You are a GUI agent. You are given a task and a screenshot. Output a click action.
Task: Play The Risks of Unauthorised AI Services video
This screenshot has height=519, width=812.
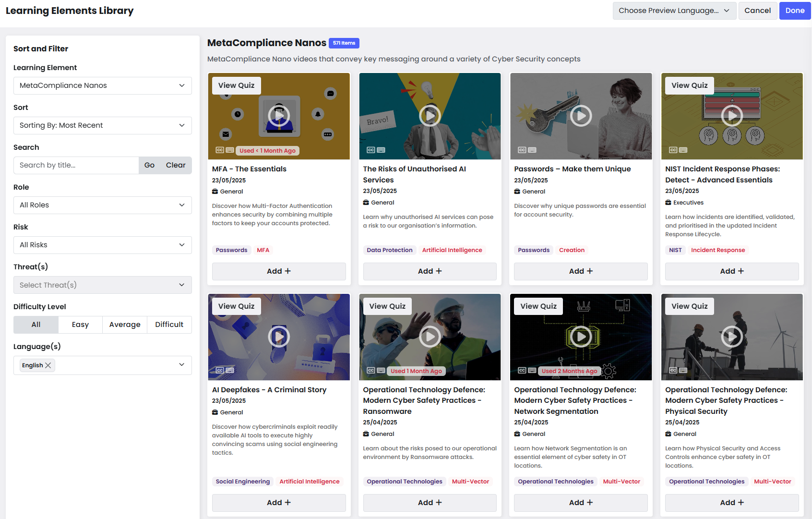point(430,116)
